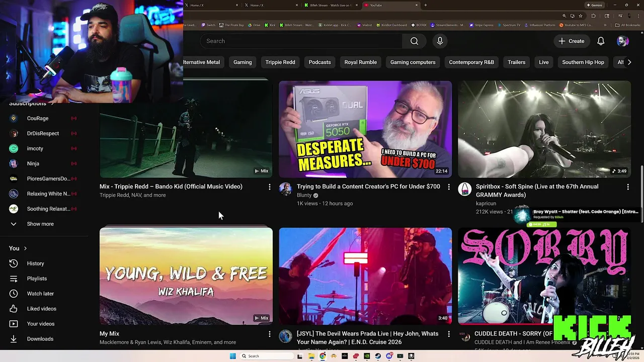Image resolution: width=644 pixels, height=362 pixels.
Task: Click the Create button
Action: coord(571,41)
